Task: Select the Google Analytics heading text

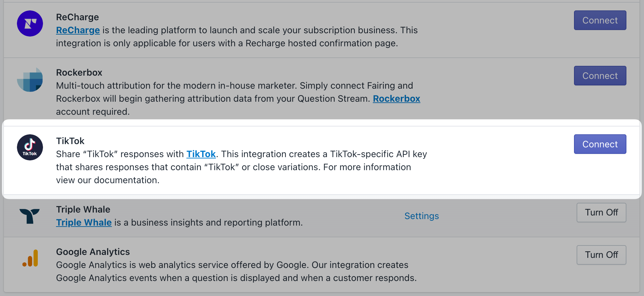Action: tap(93, 252)
